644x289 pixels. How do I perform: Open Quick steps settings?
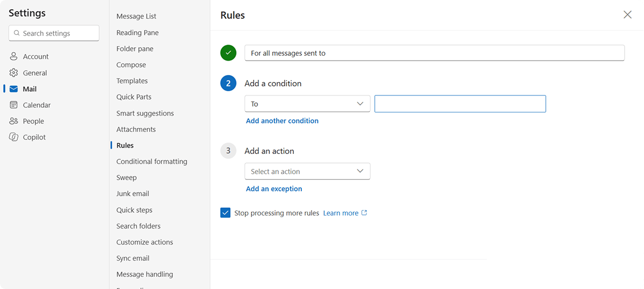pyautogui.click(x=134, y=210)
